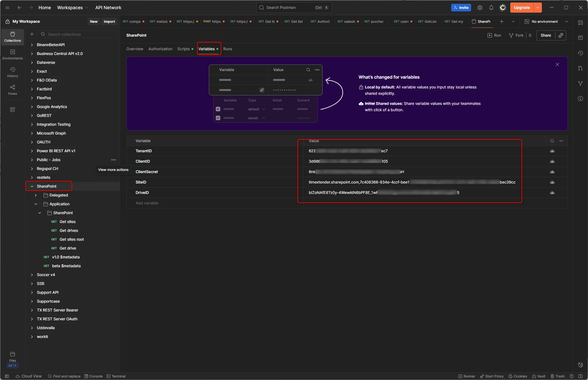Open the No environment dropdown
The width and height of the screenshot is (588, 380).
[x=546, y=21]
